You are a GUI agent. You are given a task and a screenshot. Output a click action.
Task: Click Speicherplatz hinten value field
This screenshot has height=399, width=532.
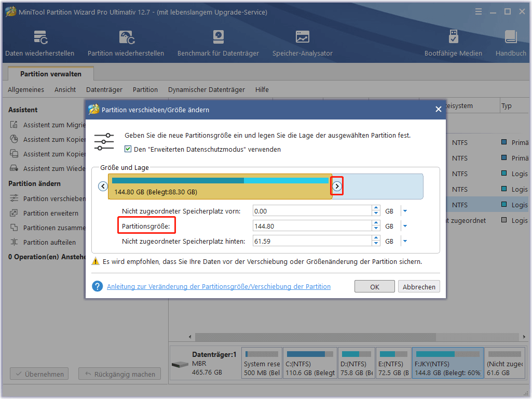[312, 241]
